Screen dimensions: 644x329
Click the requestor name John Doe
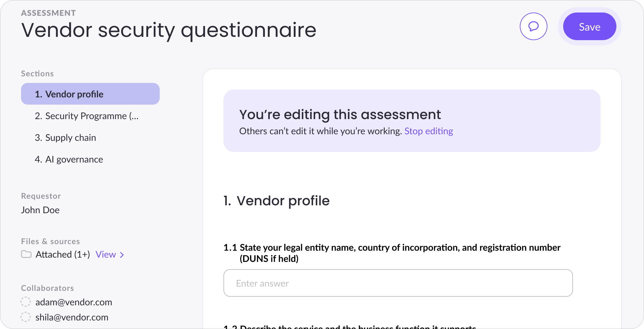40,210
